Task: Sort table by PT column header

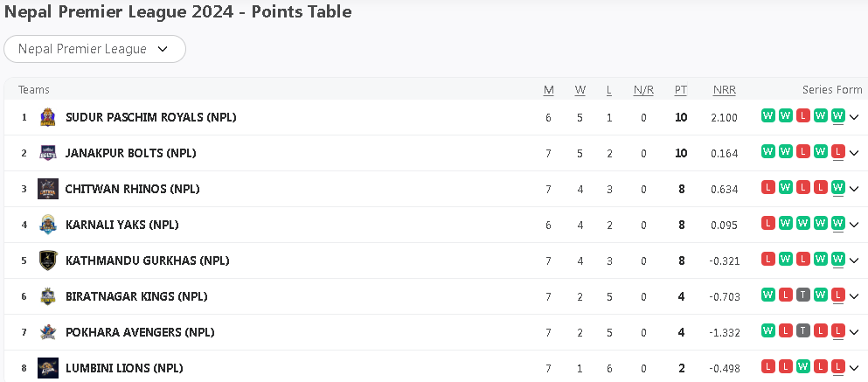Action: point(681,90)
